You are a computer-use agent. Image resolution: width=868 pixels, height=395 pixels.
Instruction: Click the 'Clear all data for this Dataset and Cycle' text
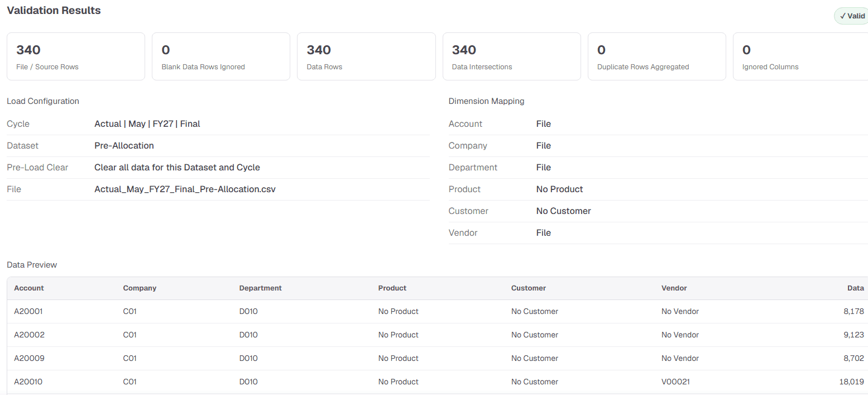(177, 168)
